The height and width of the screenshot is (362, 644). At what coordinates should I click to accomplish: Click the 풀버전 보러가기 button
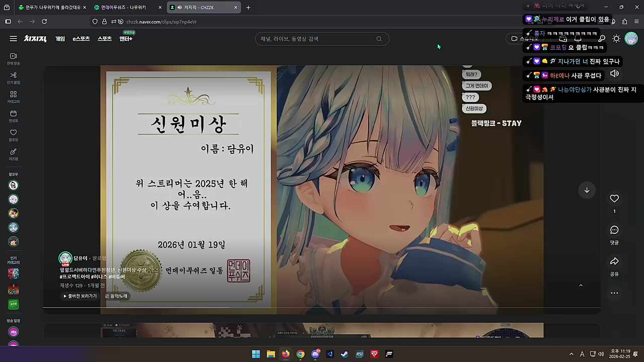(x=79, y=296)
